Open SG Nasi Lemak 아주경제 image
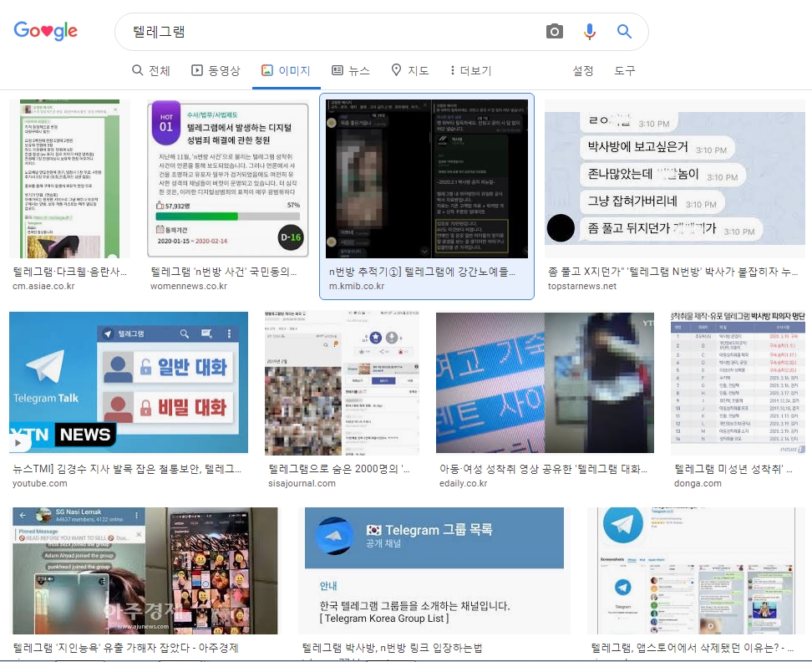The height and width of the screenshot is (662, 812). (x=145, y=570)
